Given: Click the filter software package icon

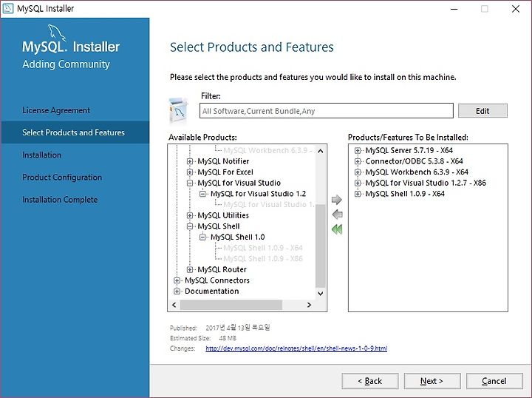Looking at the screenshot, I should pos(178,110).
